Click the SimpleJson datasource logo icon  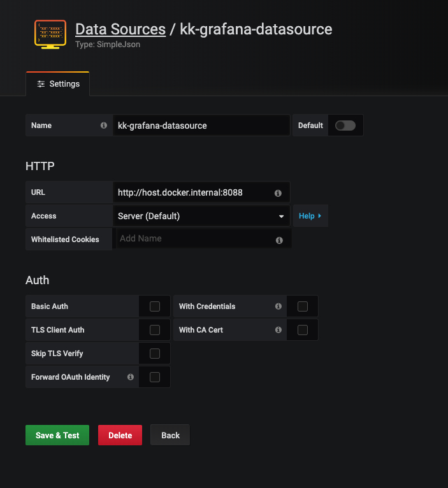pos(50,34)
